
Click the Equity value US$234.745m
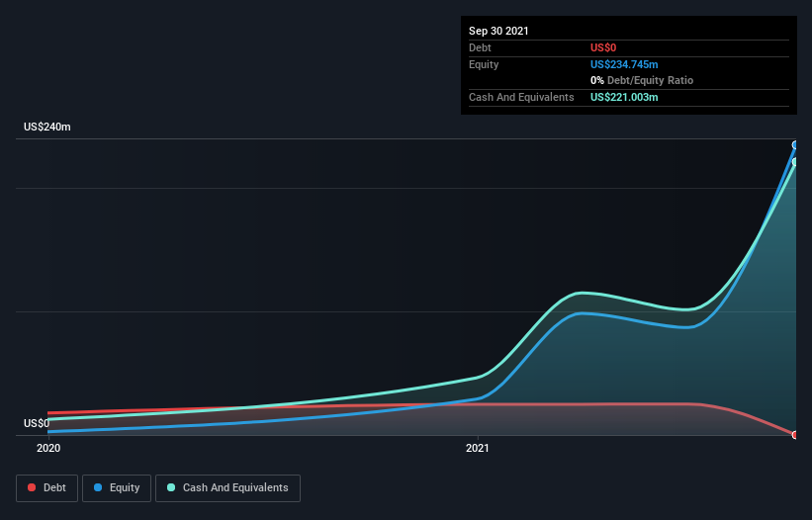624,64
